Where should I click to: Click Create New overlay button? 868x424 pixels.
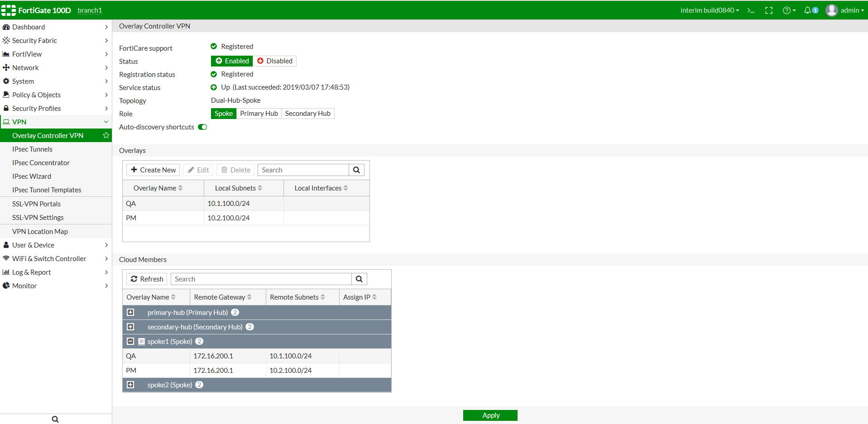153,170
